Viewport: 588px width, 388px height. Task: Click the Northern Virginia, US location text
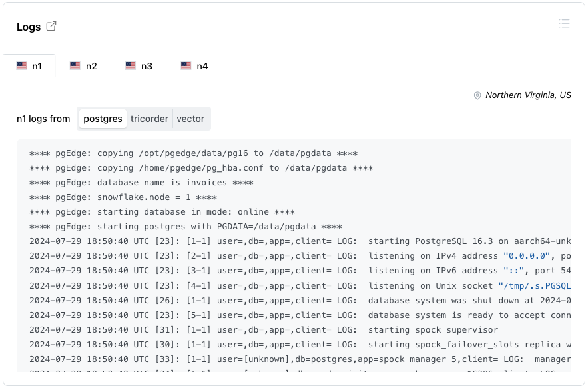click(x=528, y=95)
